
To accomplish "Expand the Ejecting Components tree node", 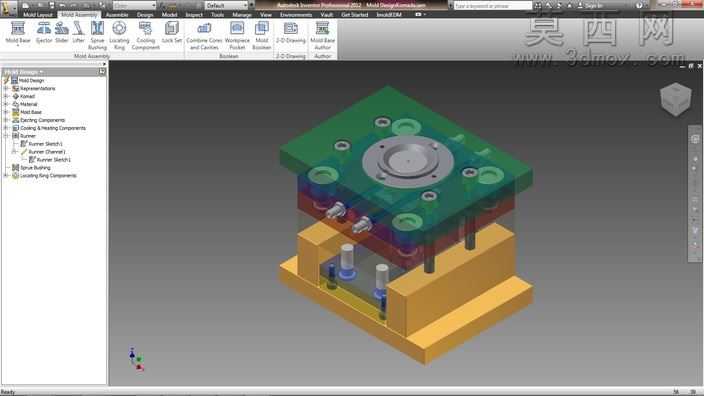I will click(x=6, y=120).
